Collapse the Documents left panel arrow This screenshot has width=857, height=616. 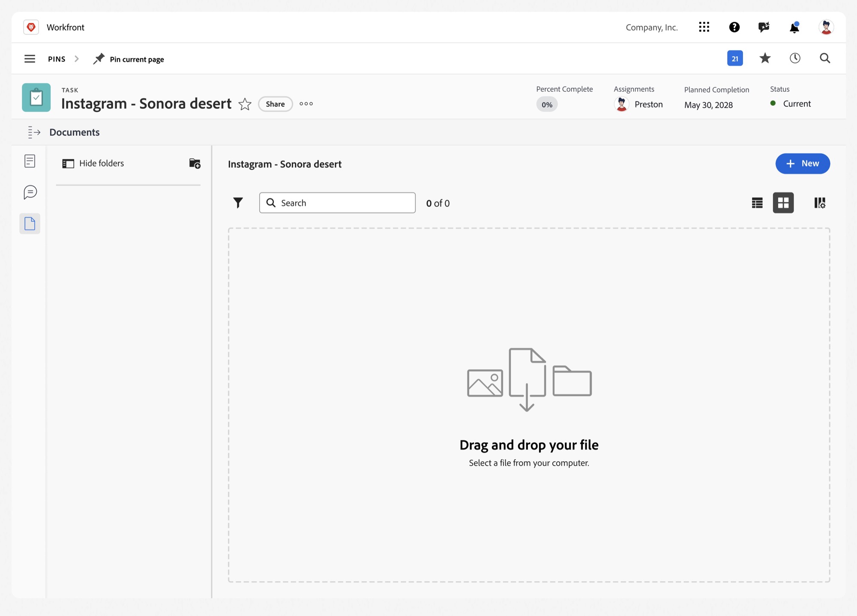coord(34,132)
